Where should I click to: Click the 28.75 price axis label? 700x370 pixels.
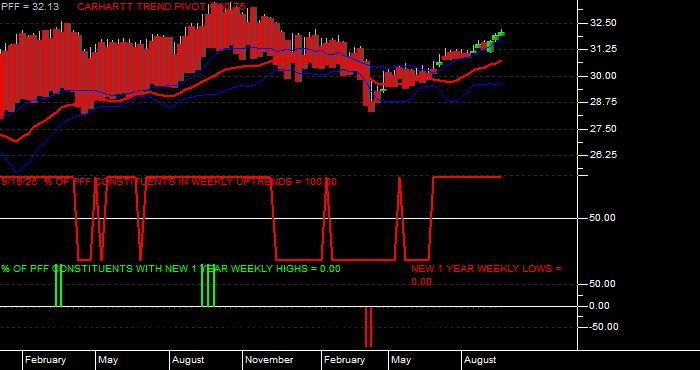[604, 102]
